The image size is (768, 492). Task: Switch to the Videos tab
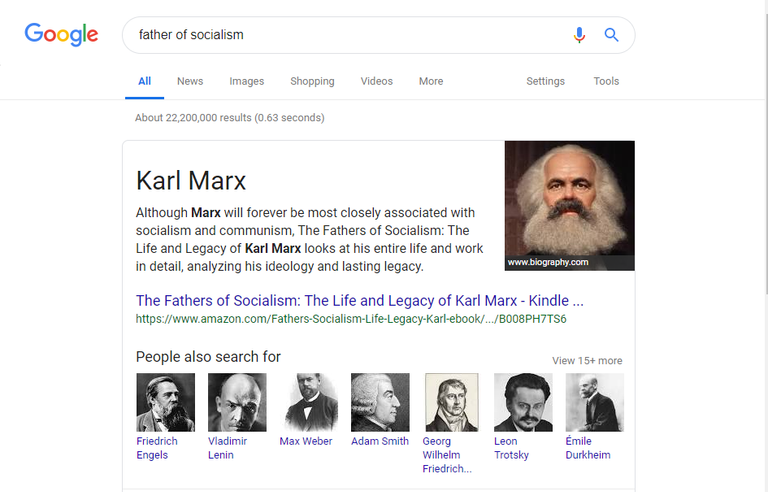[377, 81]
